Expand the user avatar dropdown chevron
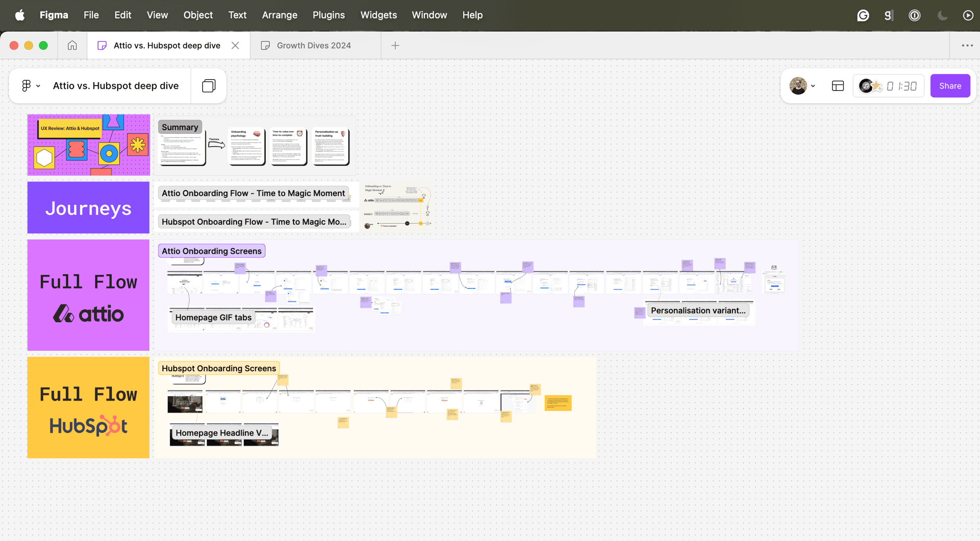 (813, 86)
